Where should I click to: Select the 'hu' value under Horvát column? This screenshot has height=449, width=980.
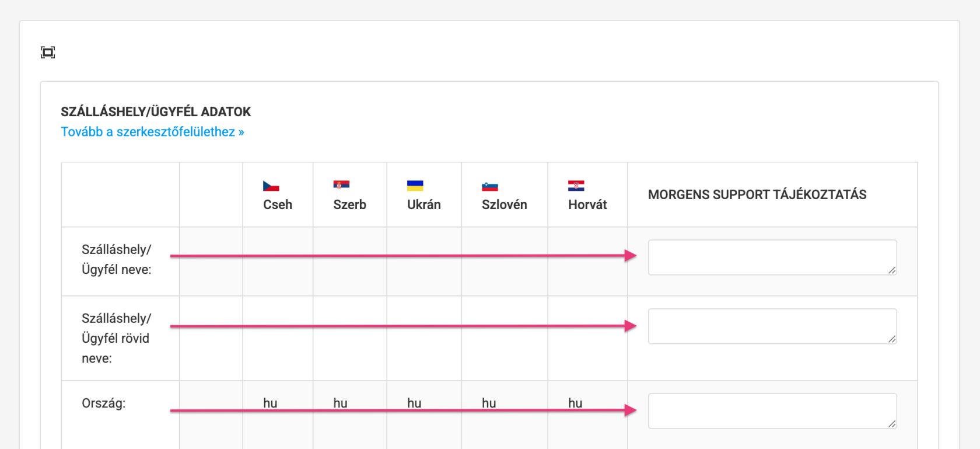click(575, 402)
